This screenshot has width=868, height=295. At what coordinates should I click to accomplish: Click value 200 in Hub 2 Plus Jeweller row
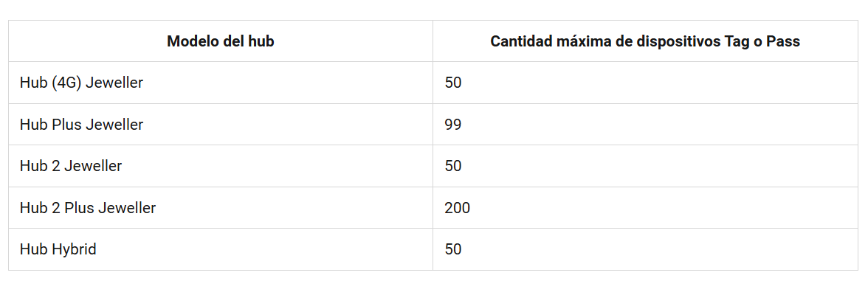point(457,208)
